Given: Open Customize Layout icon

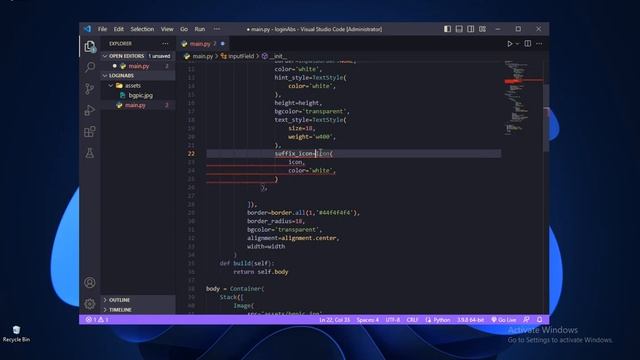Looking at the screenshot, I should click(x=482, y=29).
